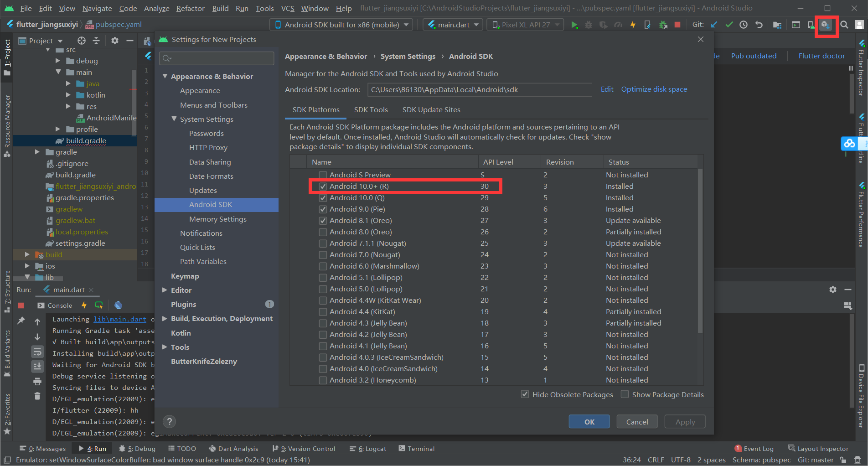Click the Git Commit checkmark icon

pyautogui.click(x=729, y=25)
